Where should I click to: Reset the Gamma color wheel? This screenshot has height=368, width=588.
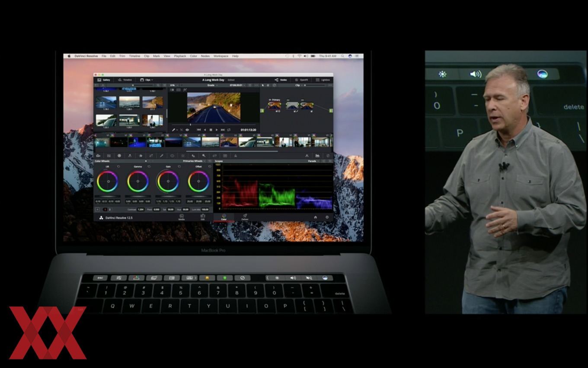(149, 166)
